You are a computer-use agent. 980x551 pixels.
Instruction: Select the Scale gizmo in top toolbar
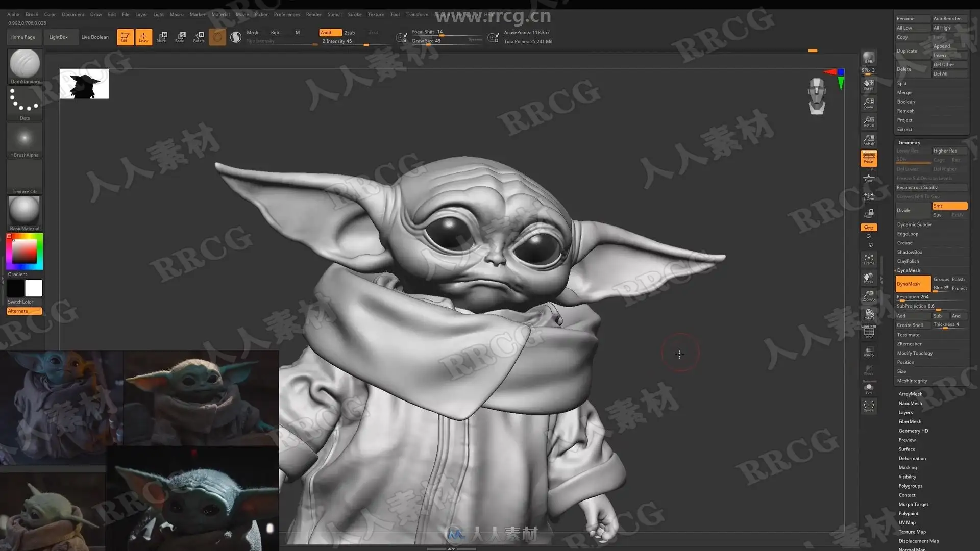[x=180, y=37]
